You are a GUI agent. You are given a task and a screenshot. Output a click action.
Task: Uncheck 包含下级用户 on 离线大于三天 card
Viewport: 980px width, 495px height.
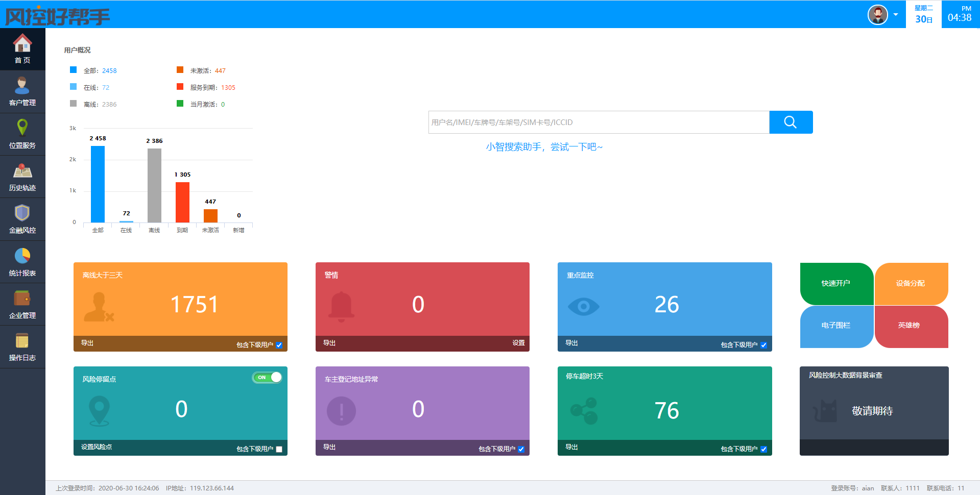click(279, 345)
